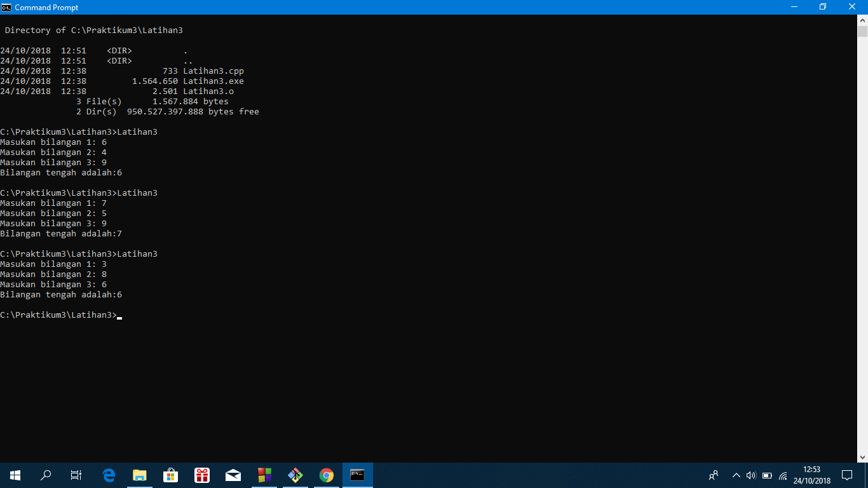868x488 pixels.
Task: Open the Wi-Fi network tray icon
Action: point(783,475)
